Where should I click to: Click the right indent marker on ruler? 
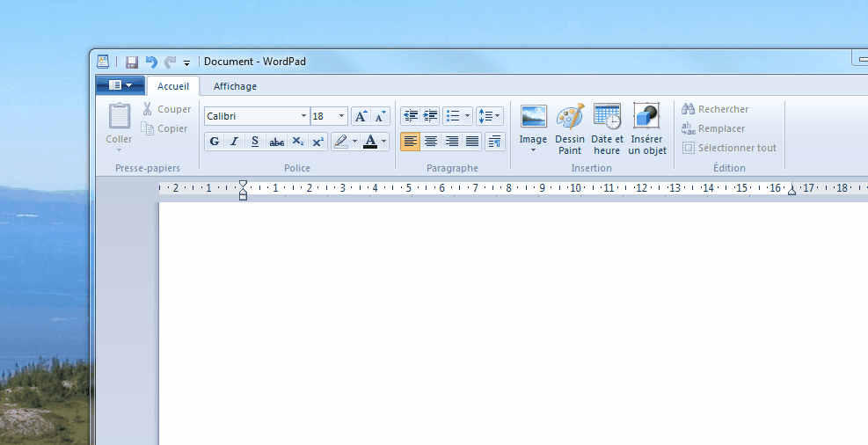click(791, 191)
